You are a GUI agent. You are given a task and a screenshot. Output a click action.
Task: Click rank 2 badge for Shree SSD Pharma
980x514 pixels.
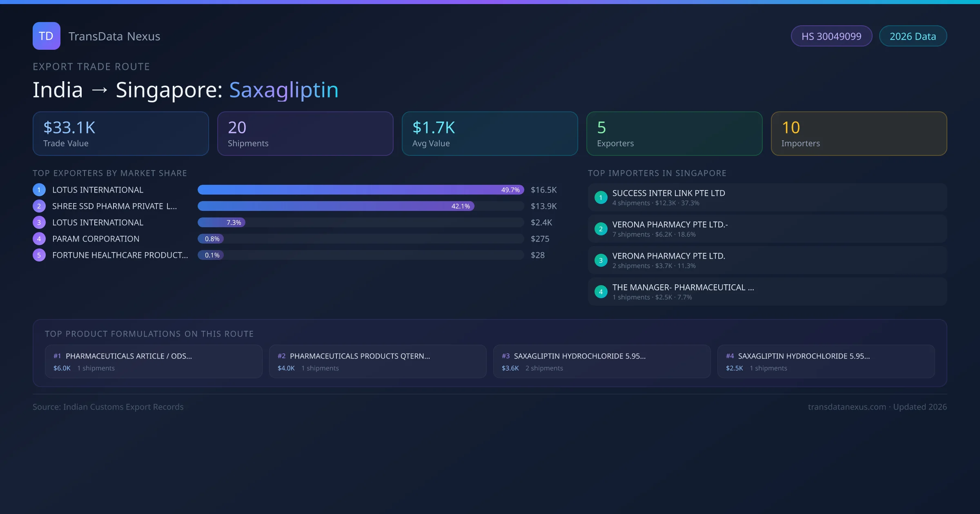point(39,206)
